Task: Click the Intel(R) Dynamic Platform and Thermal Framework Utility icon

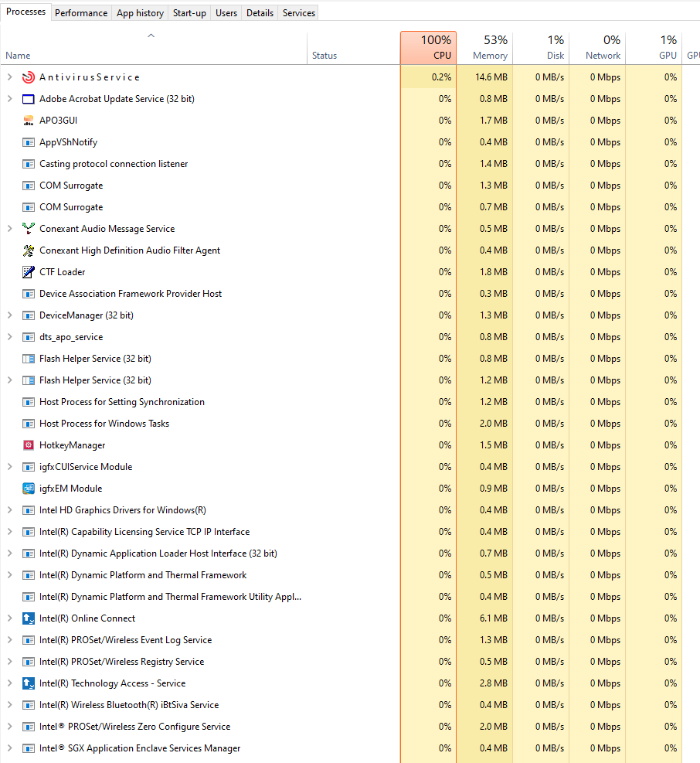Action: (x=29, y=597)
